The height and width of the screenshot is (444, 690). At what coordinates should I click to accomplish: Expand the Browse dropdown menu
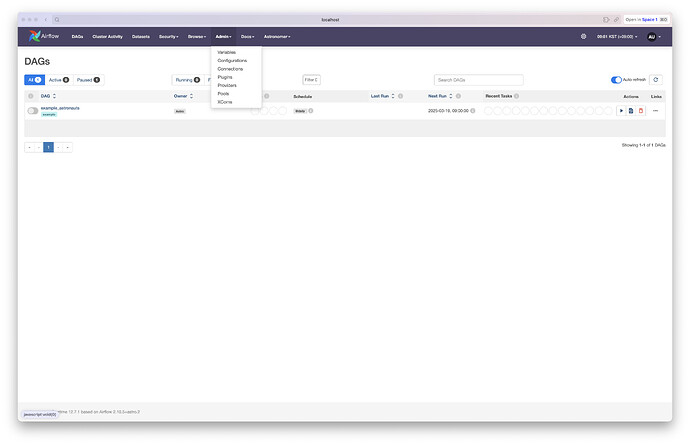point(197,37)
